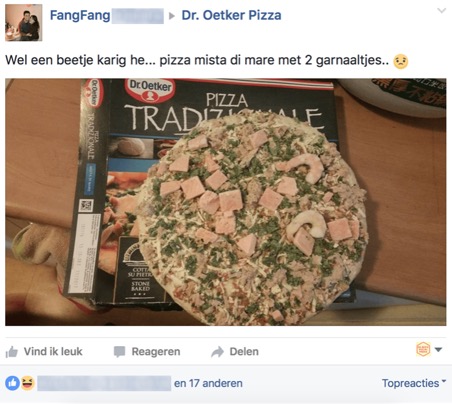This screenshot has width=452, height=404.
Task: Open the post options chevron menu
Action: coord(442,11)
